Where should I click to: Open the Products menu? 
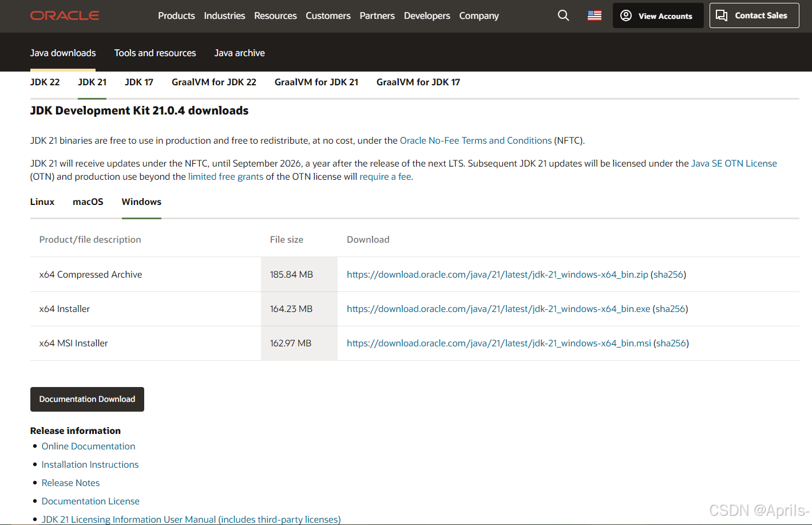click(x=176, y=16)
